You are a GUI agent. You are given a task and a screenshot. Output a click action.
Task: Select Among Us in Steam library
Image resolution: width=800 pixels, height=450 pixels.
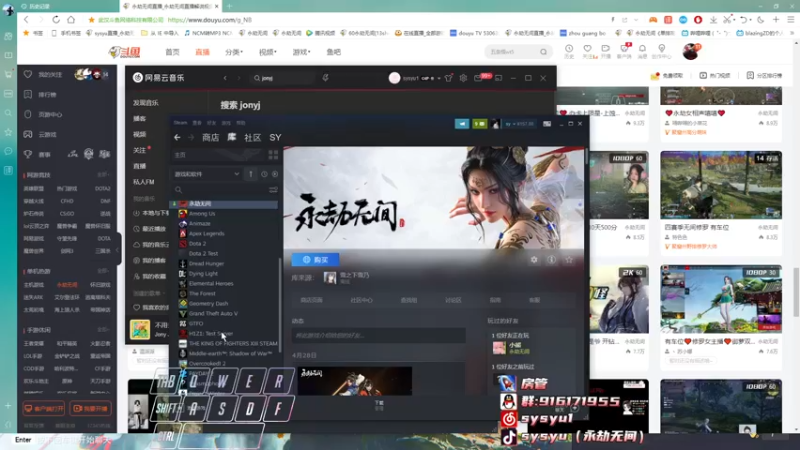coord(202,214)
